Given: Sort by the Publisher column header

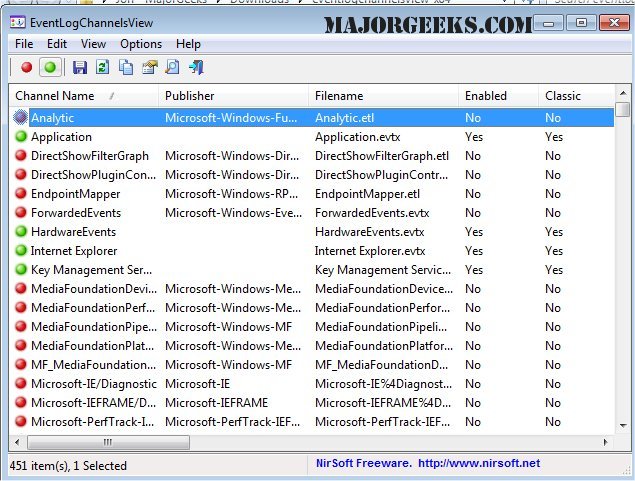Looking at the screenshot, I should click(x=233, y=96).
